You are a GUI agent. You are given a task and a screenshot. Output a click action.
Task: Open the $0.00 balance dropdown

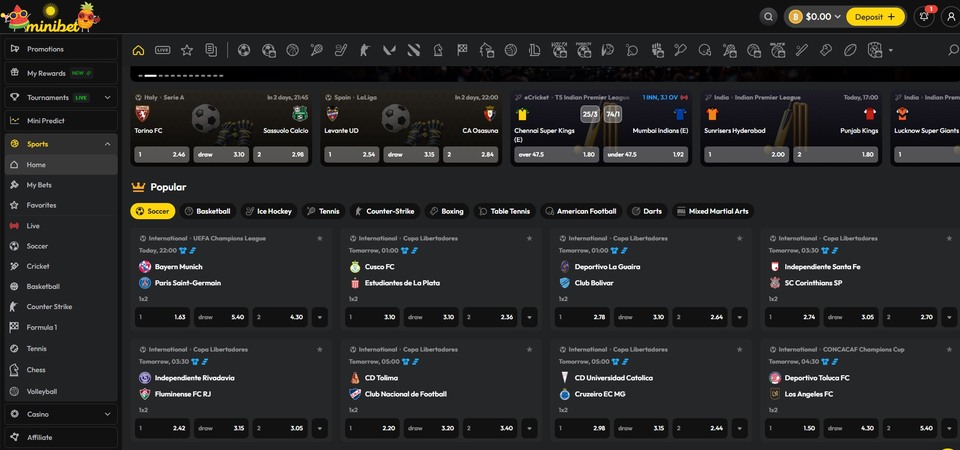click(x=816, y=17)
